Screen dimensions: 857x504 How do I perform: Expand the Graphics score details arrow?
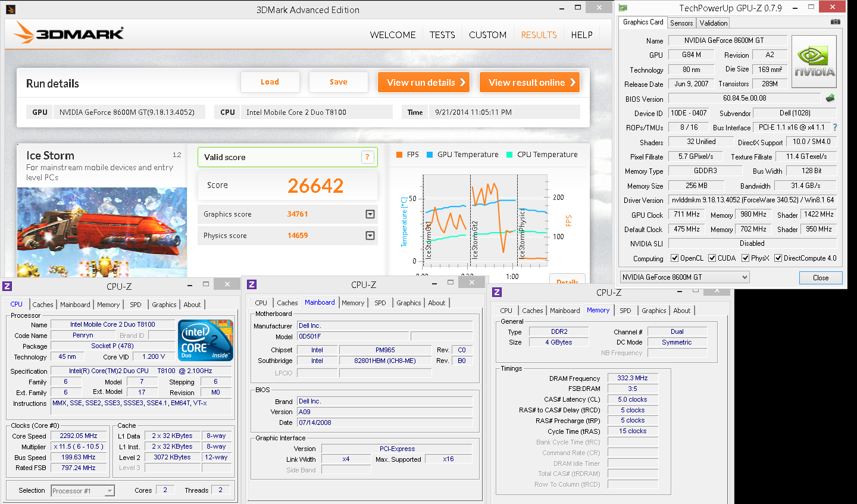click(x=370, y=214)
